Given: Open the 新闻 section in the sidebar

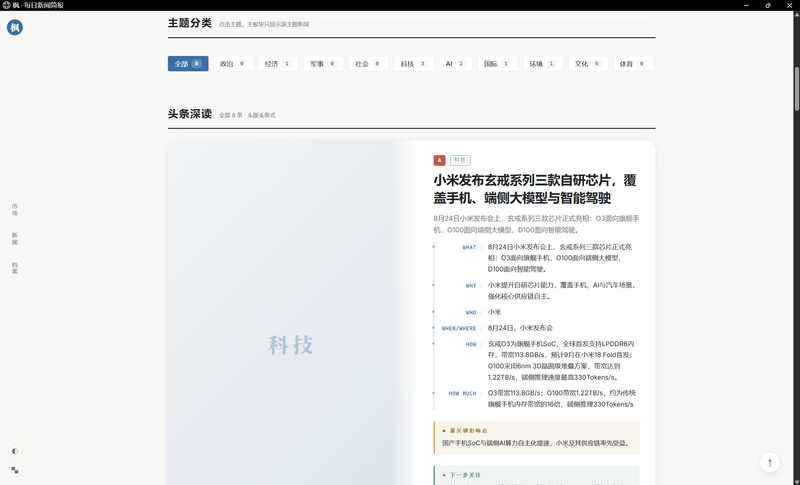Looking at the screenshot, I should tap(15, 239).
